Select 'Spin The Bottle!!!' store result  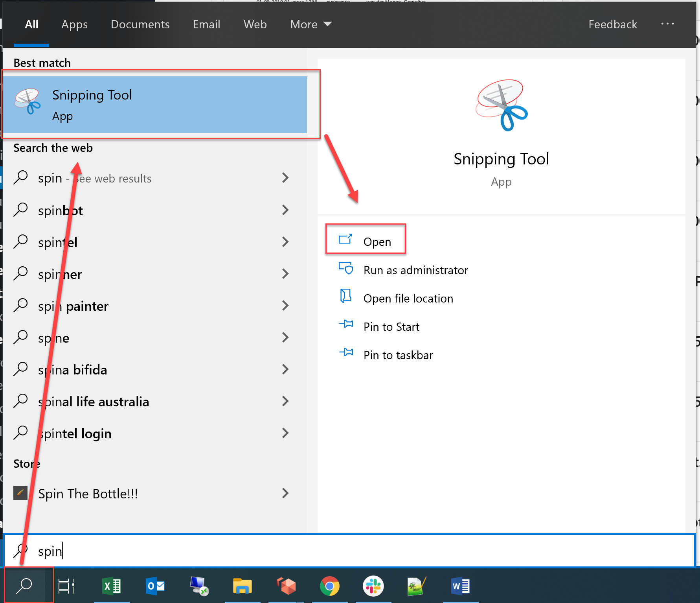coord(155,493)
